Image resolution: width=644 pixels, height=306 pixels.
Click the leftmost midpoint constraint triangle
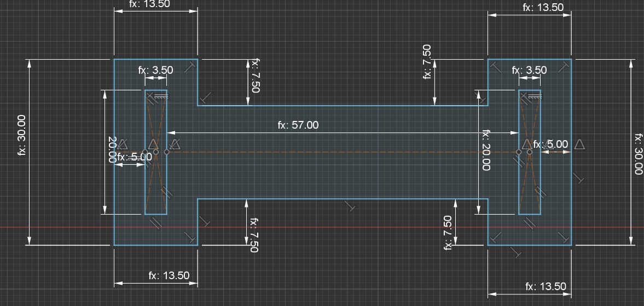pyautogui.click(x=123, y=144)
